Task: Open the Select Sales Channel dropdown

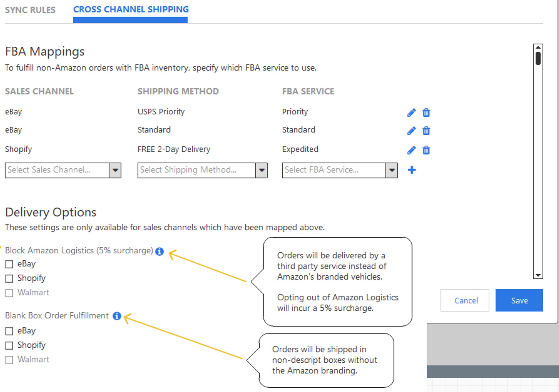Action: [115, 170]
